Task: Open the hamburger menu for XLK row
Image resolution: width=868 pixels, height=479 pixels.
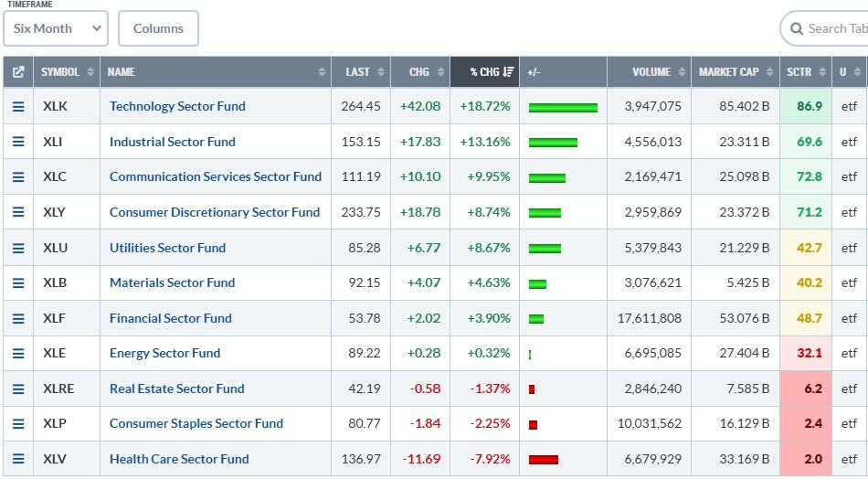Action: (17, 107)
